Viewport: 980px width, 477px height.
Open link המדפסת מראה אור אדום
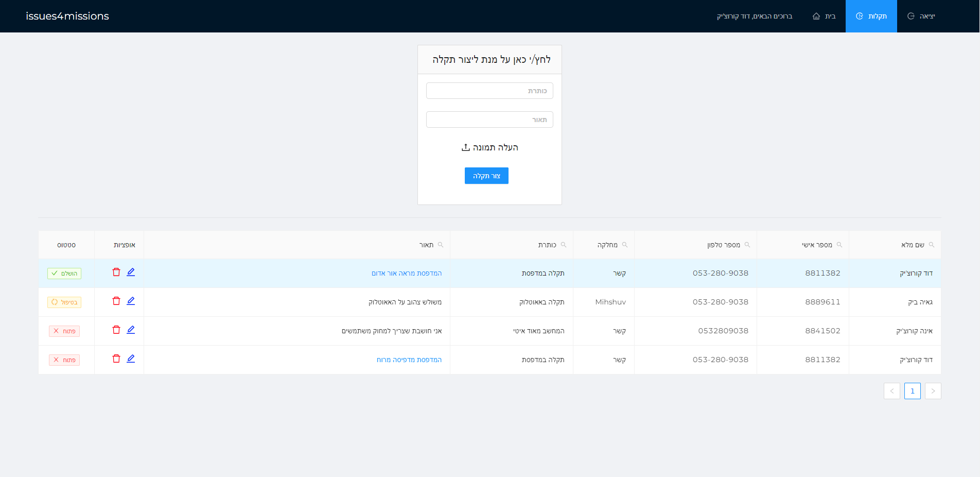[407, 273]
